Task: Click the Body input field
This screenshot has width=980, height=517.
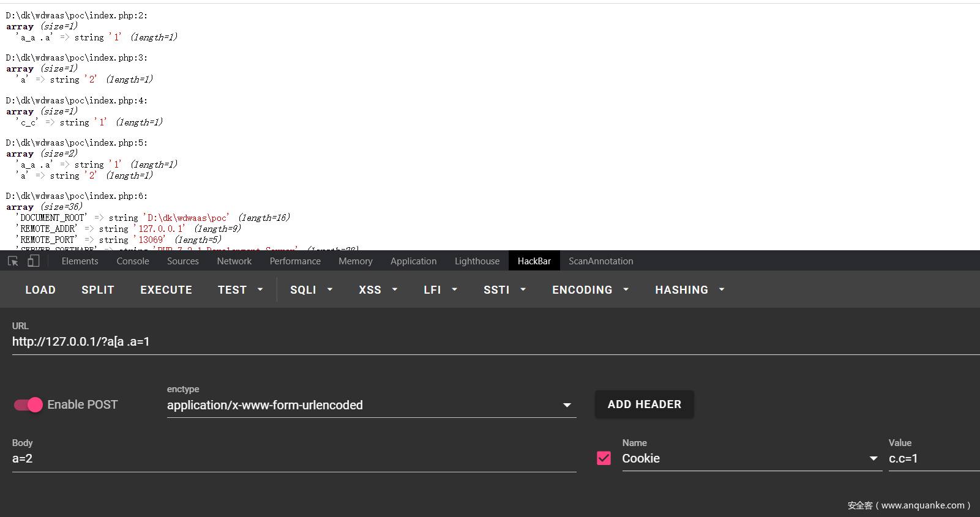Action: tap(294, 459)
